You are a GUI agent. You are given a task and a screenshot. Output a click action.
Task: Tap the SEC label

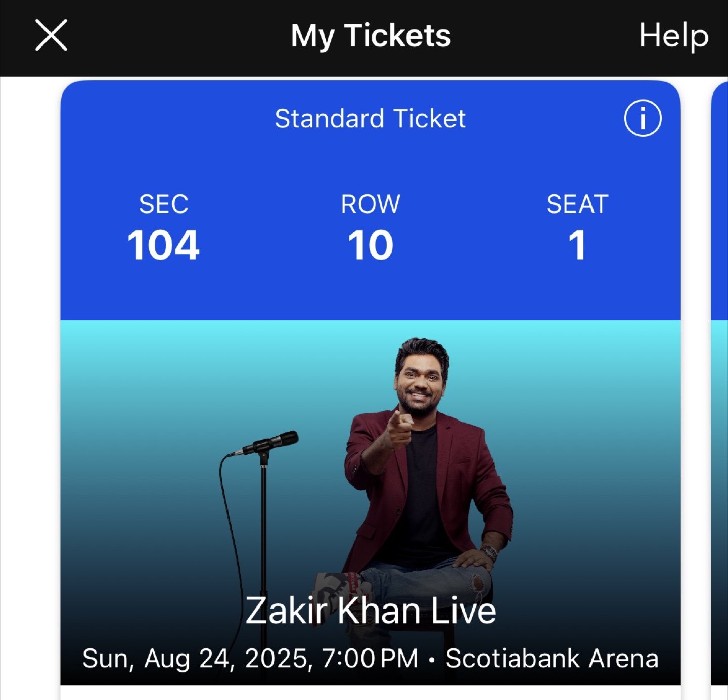163,204
